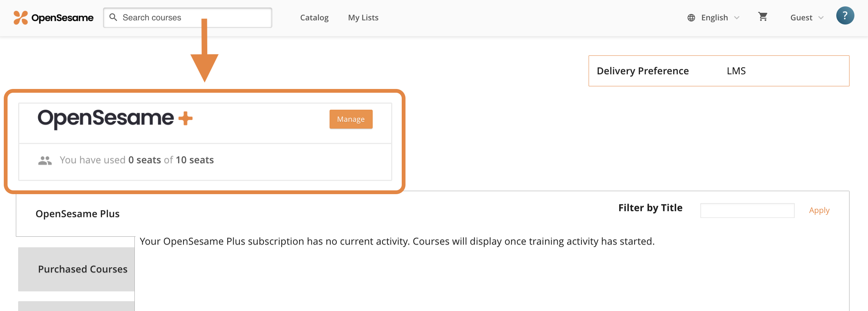Image resolution: width=868 pixels, height=311 pixels.
Task: Open the Guest dropdown chevron
Action: [821, 17]
